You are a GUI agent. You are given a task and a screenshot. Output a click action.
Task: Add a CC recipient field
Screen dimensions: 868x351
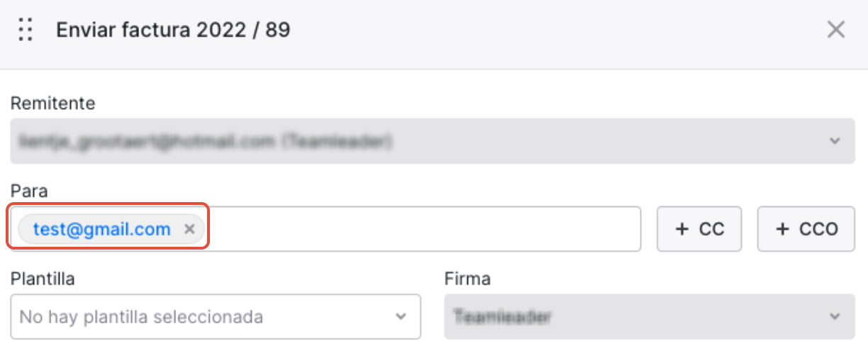pyautogui.click(x=699, y=229)
